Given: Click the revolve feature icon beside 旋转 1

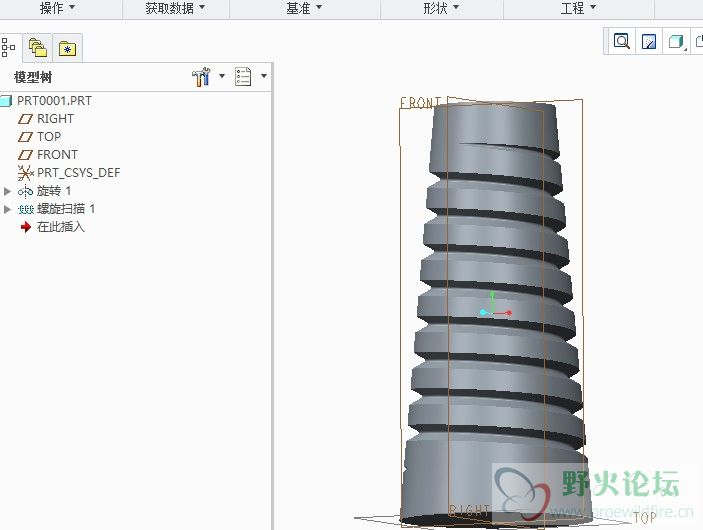Looking at the screenshot, I should pyautogui.click(x=26, y=191).
